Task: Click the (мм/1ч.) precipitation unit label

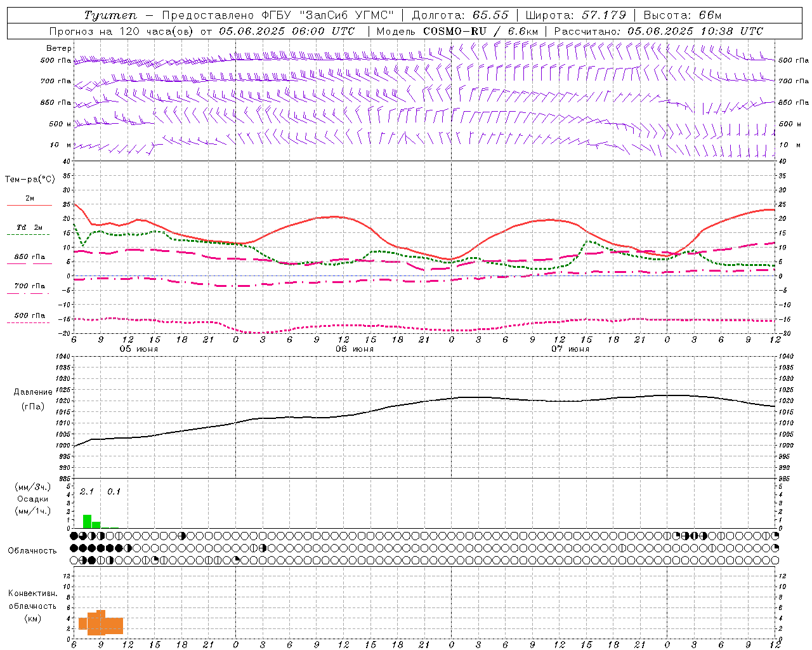Action: point(33,511)
